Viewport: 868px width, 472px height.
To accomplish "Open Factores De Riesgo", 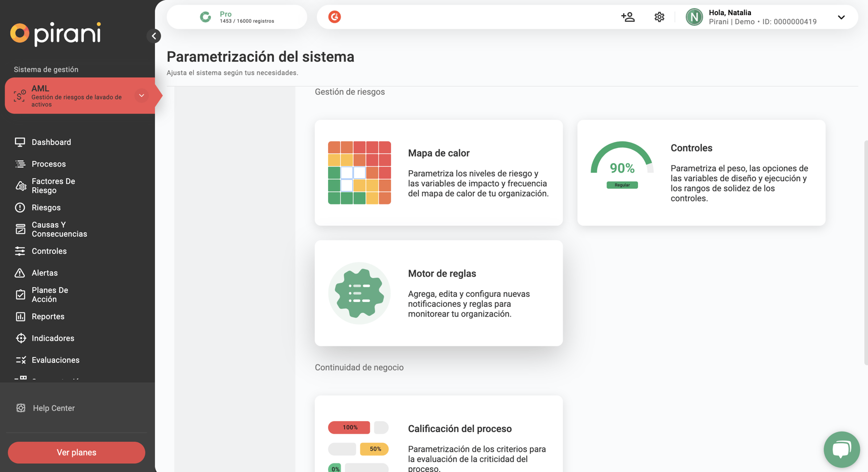I will [53, 185].
